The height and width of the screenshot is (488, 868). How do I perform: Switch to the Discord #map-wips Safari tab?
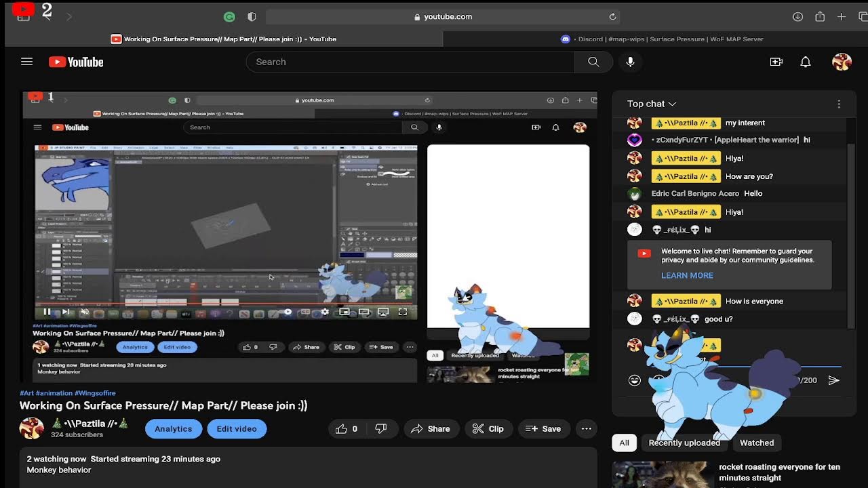[x=662, y=39]
